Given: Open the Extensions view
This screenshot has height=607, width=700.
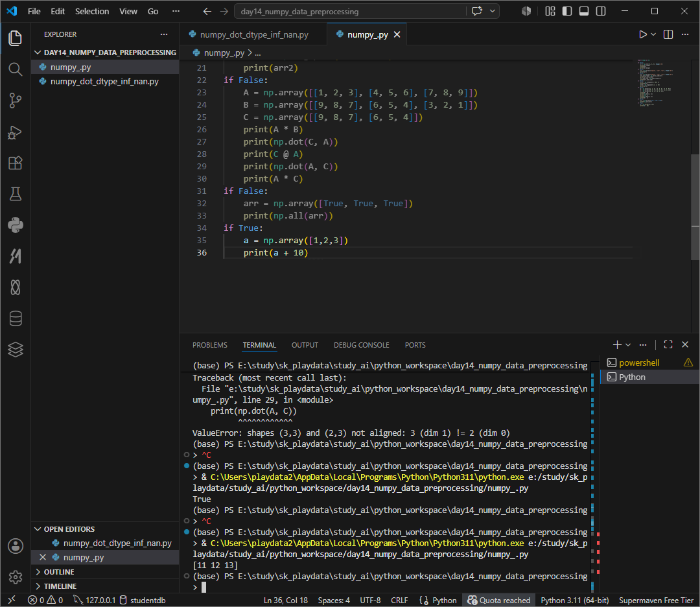Looking at the screenshot, I should tap(15, 163).
